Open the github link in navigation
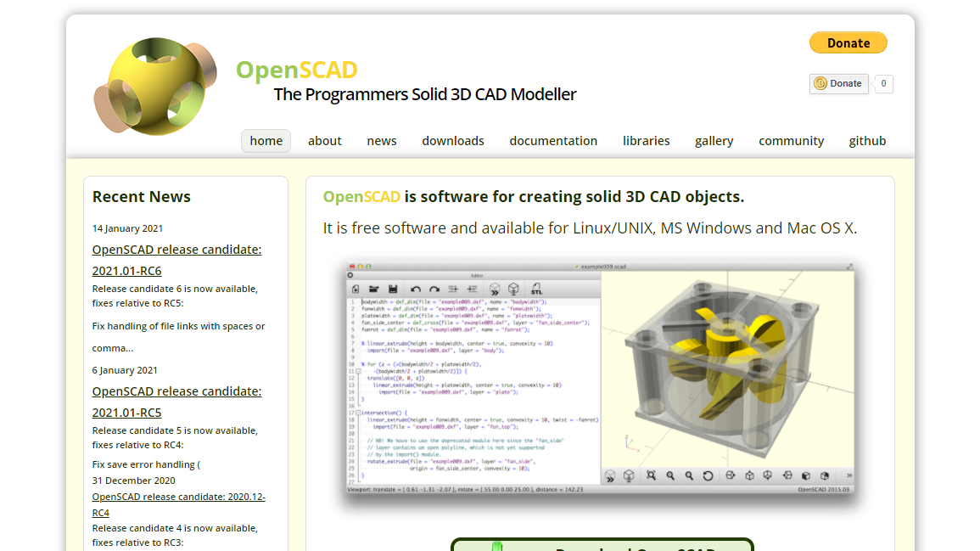980x551 pixels. click(867, 141)
